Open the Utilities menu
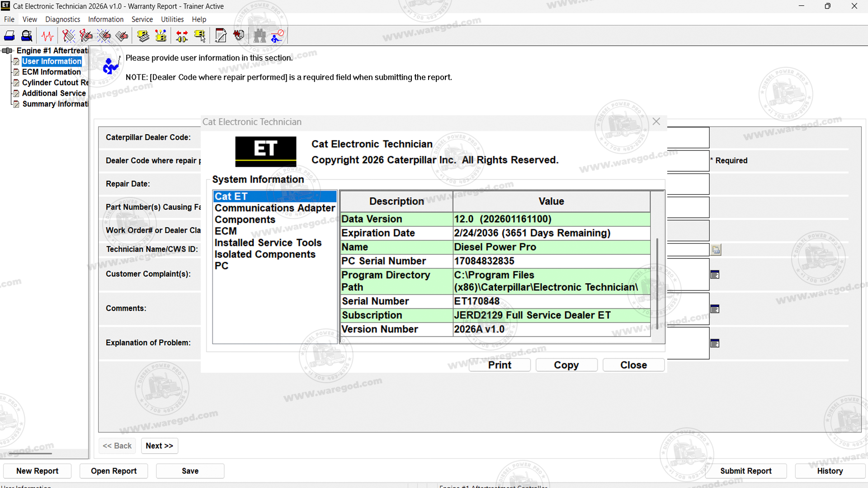 click(172, 19)
